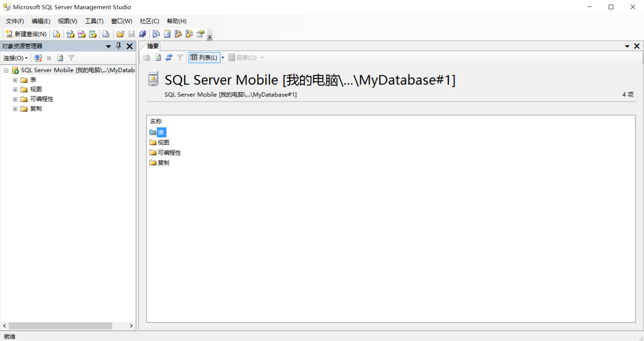Image resolution: width=644 pixels, height=341 pixels.
Task: Click the 4 项 item count label
Action: pos(628,94)
